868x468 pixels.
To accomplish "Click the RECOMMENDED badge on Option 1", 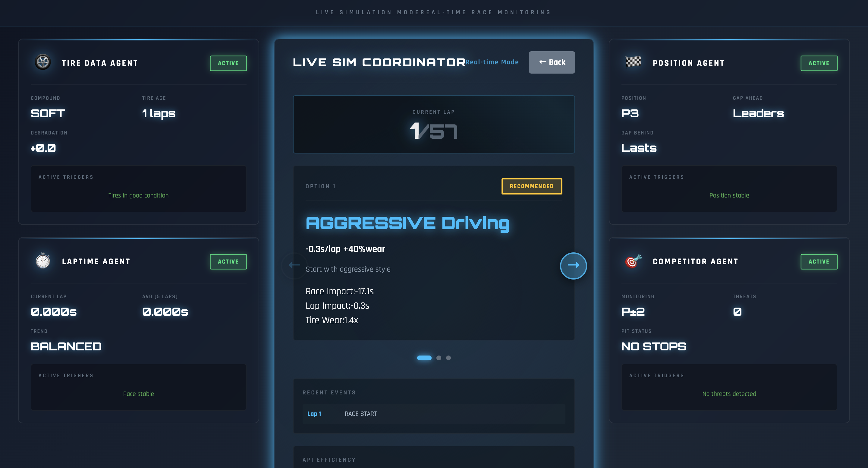I will click(531, 186).
